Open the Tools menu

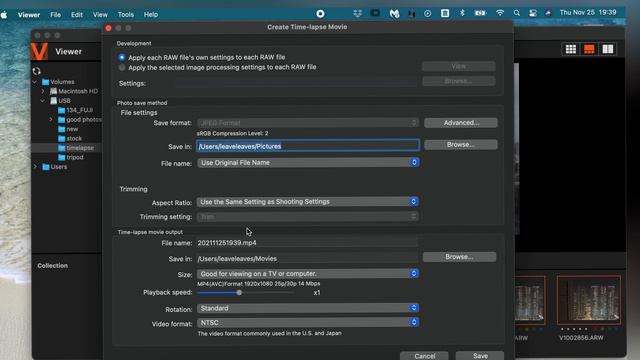pos(126,14)
